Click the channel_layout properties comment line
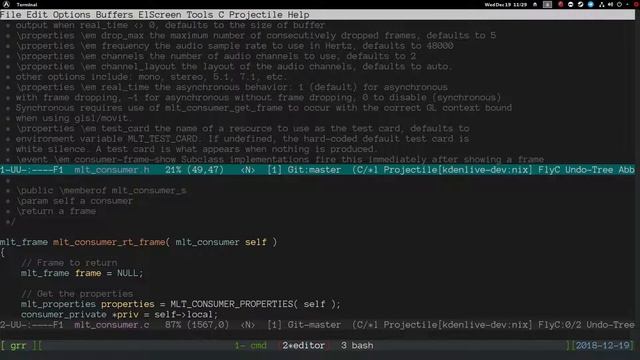640x360 pixels. pyautogui.click(x=234, y=67)
